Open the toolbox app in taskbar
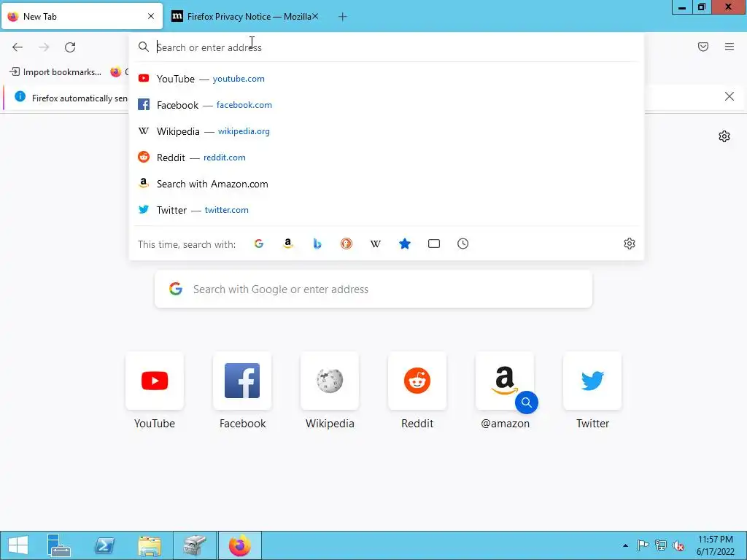 click(x=194, y=545)
